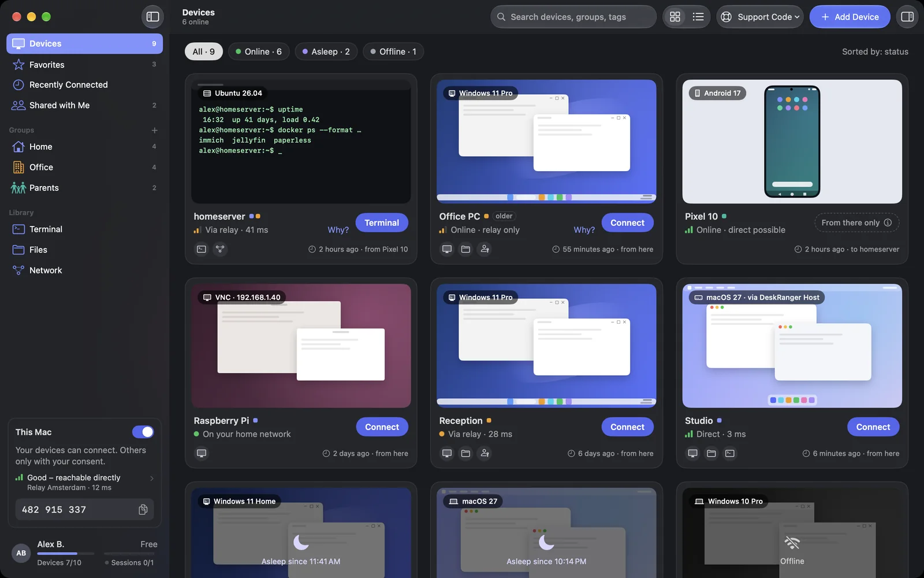Filter by Online · 6

(x=259, y=51)
